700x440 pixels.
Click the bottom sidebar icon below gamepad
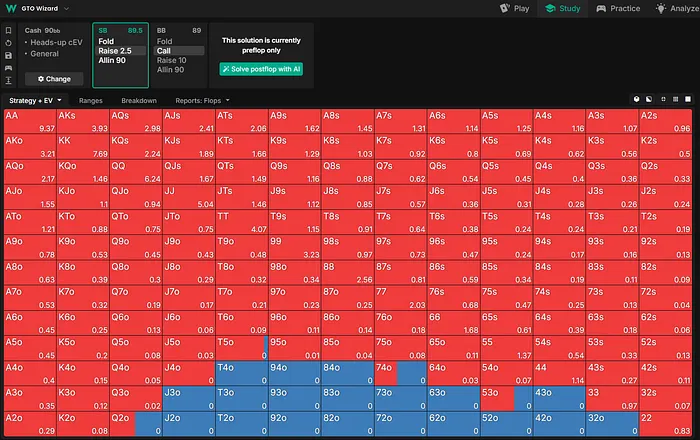tap(9, 79)
